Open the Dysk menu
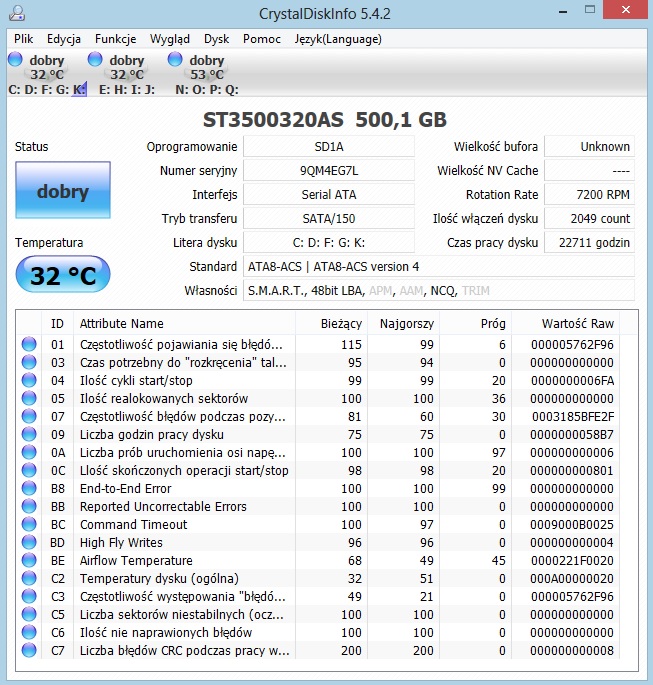The width and height of the screenshot is (653, 685). [x=216, y=39]
